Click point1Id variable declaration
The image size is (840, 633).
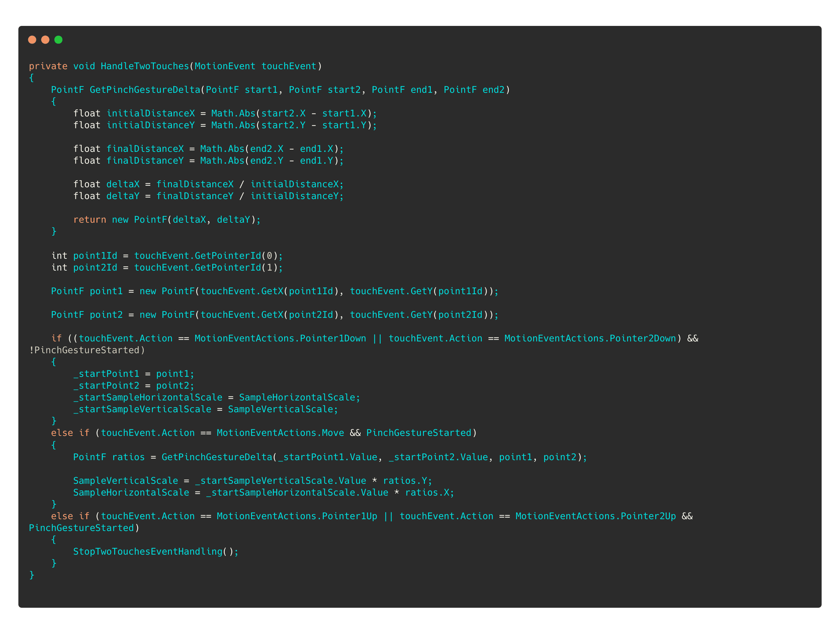[95, 256]
